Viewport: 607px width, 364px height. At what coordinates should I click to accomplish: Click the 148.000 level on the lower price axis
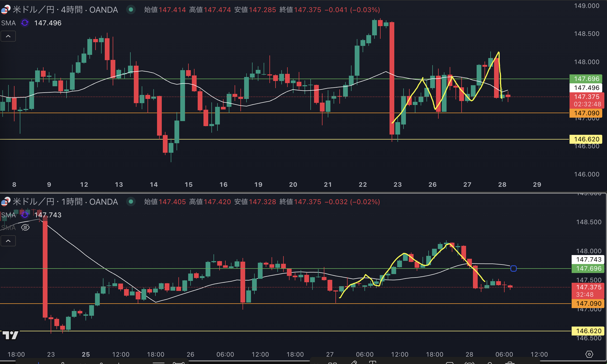589,251
